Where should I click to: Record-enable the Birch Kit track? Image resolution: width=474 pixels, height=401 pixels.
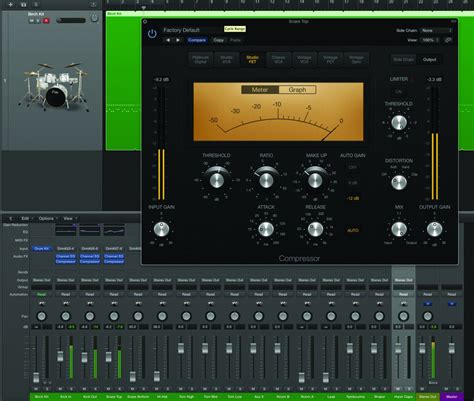click(x=46, y=21)
